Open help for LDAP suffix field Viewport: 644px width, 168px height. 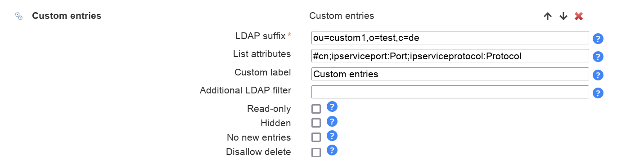[598, 39]
